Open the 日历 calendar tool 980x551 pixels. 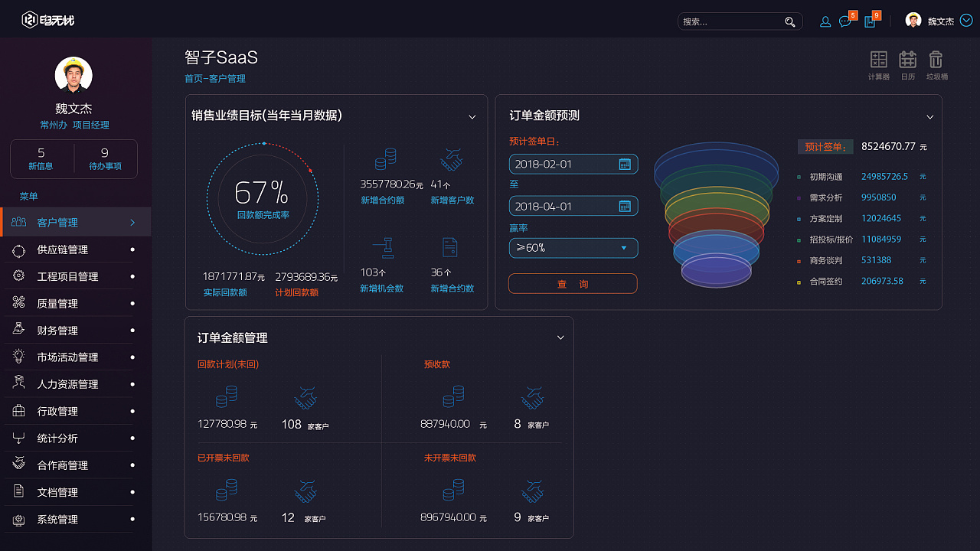click(906, 59)
